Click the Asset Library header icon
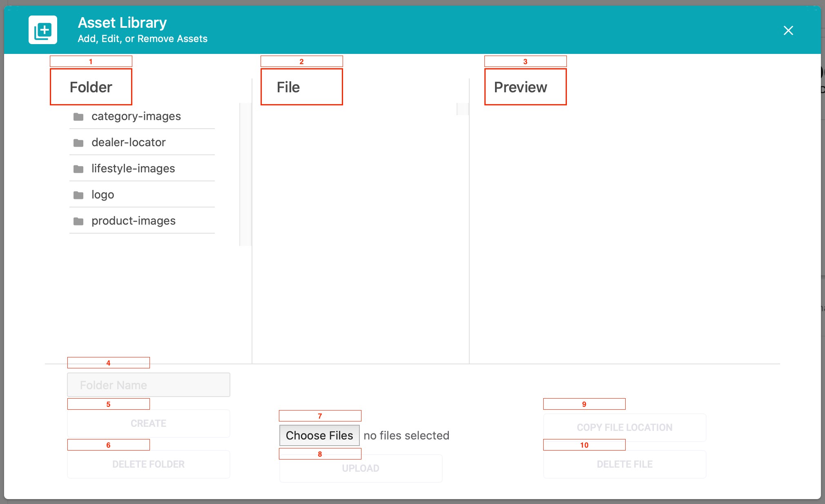This screenshot has width=825, height=504. click(x=43, y=30)
